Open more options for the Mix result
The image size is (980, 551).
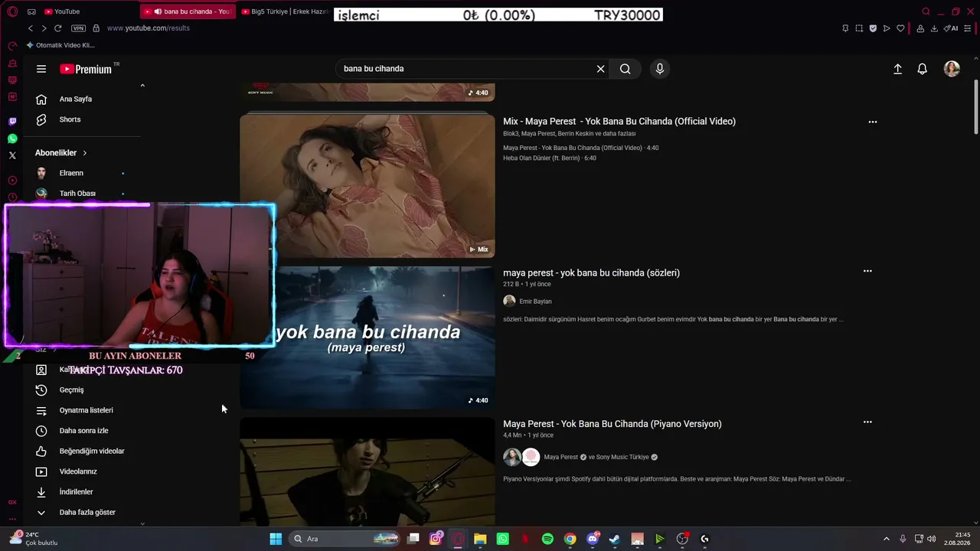point(872,122)
